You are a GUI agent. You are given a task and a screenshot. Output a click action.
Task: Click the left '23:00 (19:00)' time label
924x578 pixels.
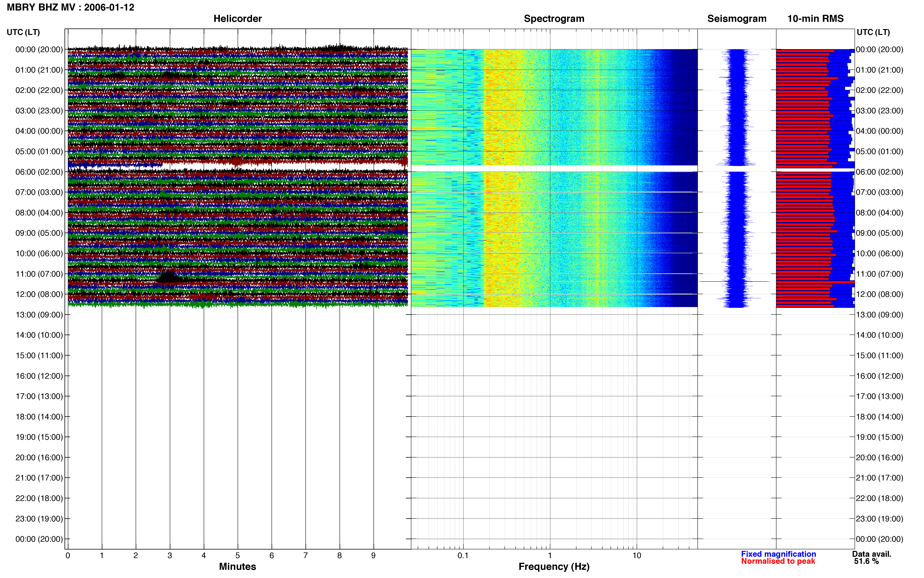pos(39,519)
